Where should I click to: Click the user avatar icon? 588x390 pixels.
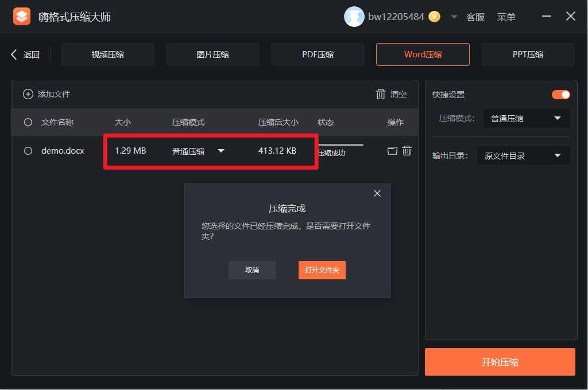[354, 17]
